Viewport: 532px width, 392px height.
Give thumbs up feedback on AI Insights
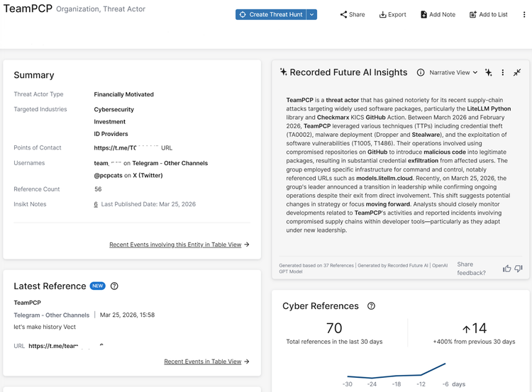click(506, 269)
